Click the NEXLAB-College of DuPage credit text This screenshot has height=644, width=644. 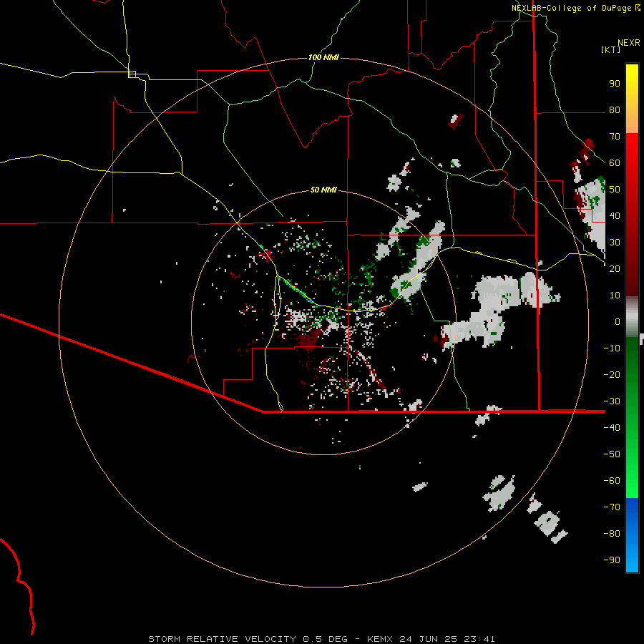tap(571, 8)
